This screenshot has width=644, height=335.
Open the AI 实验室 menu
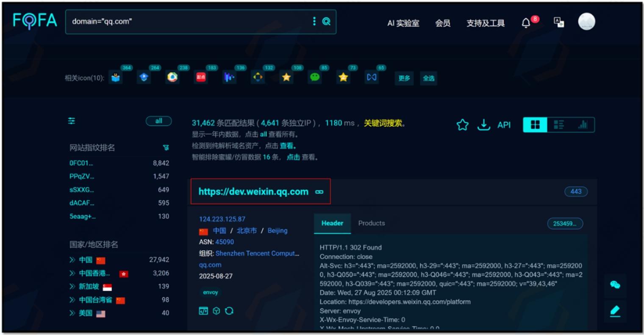[403, 23]
